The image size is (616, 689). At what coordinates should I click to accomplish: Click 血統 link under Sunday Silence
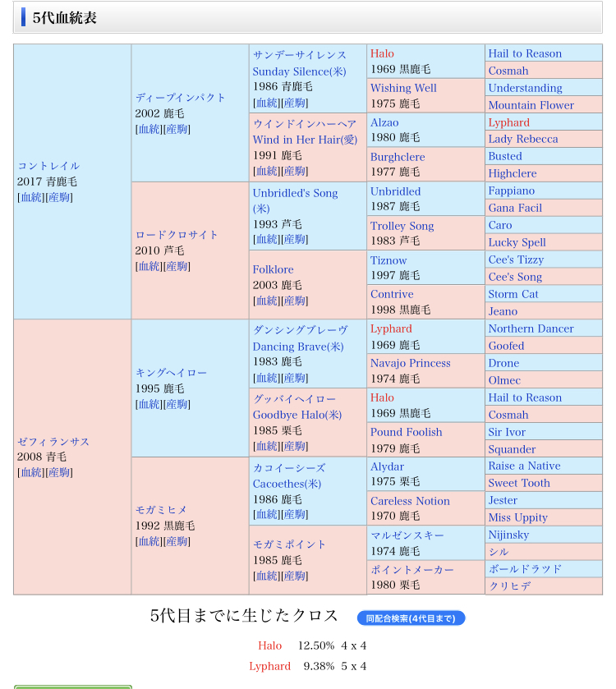(x=266, y=103)
